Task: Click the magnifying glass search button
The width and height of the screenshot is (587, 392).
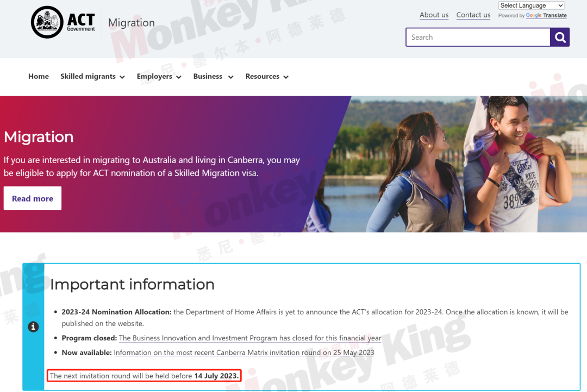Action: (560, 37)
